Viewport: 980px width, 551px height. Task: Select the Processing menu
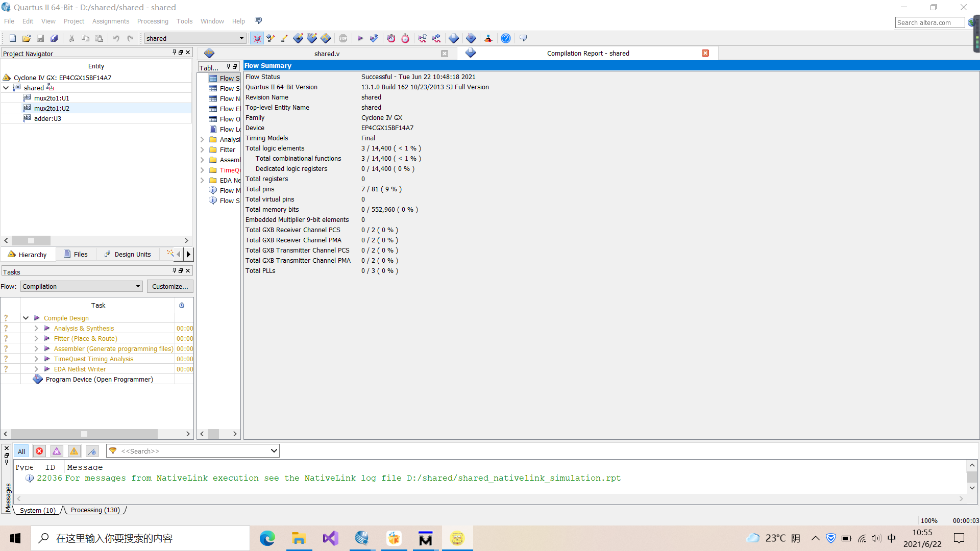[x=152, y=21]
